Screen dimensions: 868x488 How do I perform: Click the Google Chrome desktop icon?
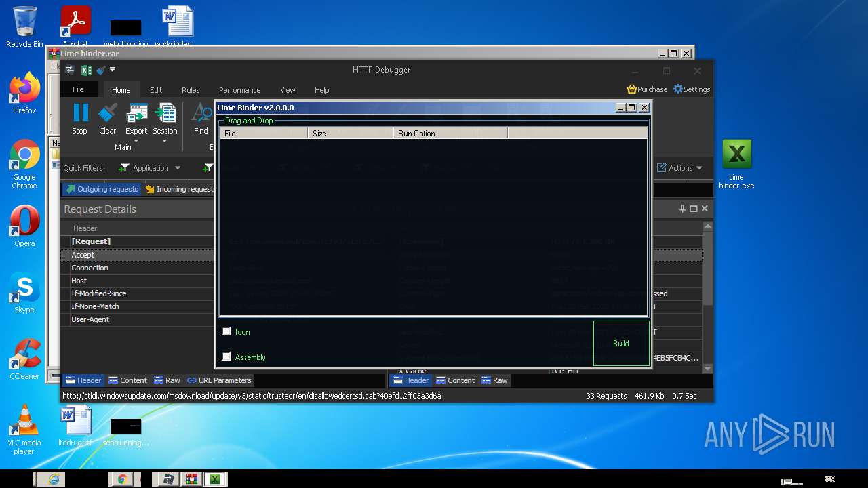[24, 165]
